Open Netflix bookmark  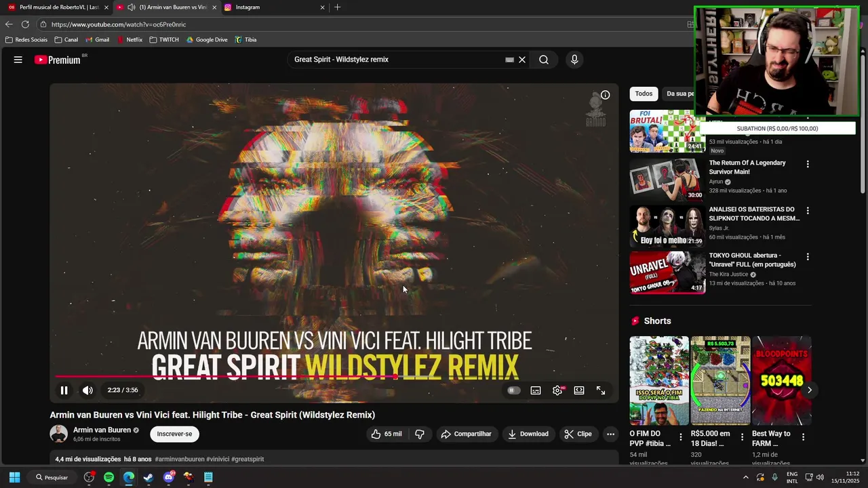[130, 40]
